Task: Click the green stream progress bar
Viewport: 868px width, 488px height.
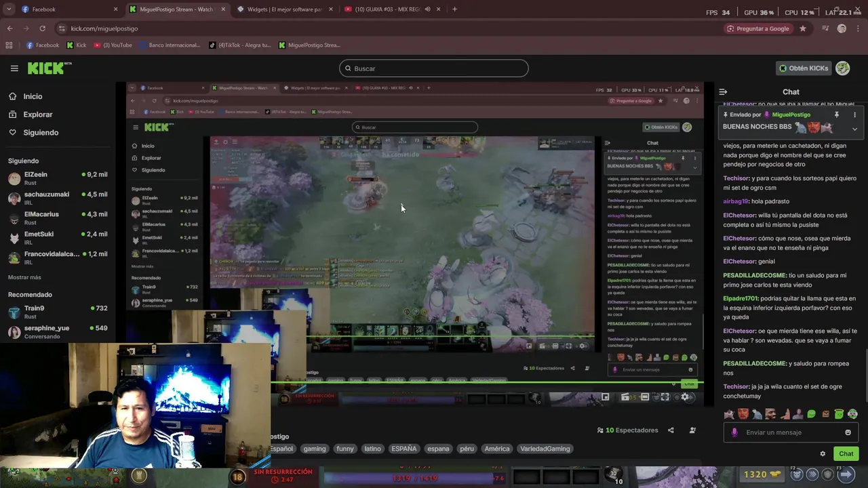Action: pyautogui.click(x=487, y=382)
